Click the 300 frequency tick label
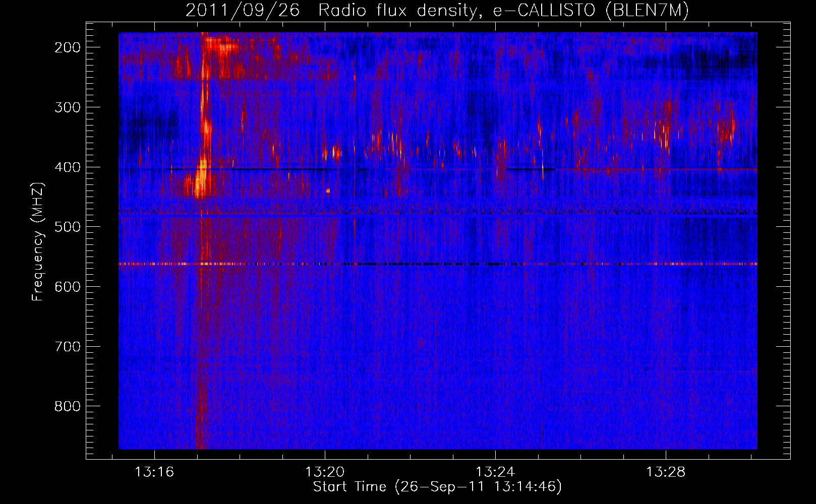This screenshot has width=816, height=504. tap(67, 107)
